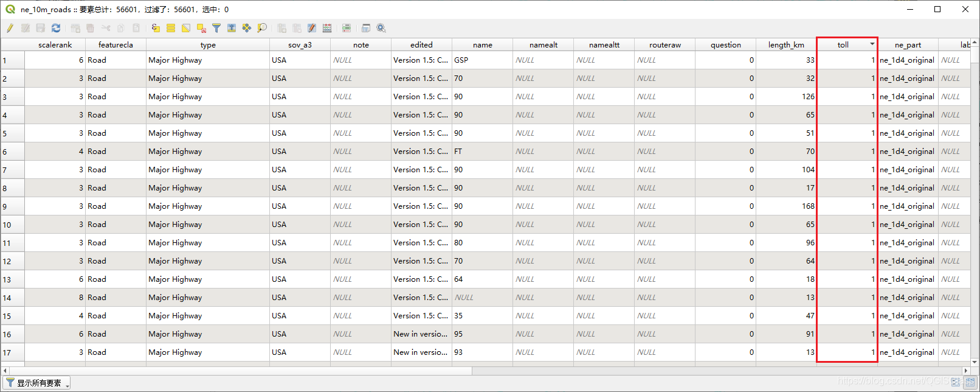Click the paste features icon
Viewport: 980px width, 392px height.
[136, 28]
